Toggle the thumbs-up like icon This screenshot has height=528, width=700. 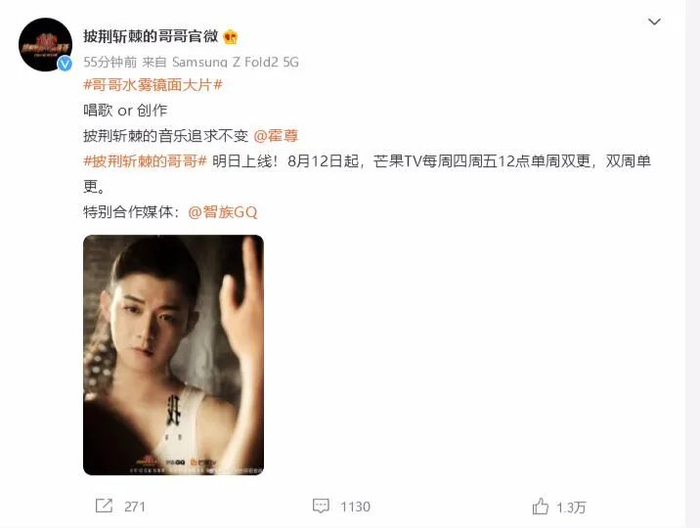click(540, 506)
